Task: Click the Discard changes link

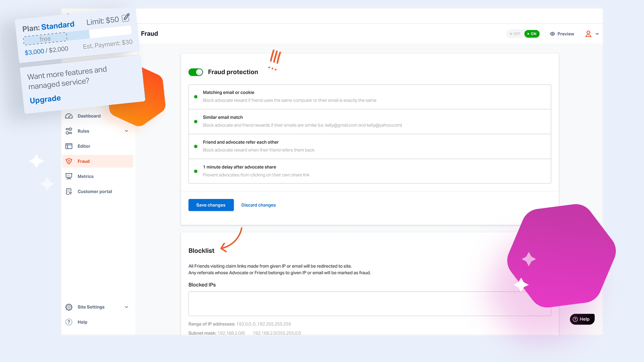Action: (258, 205)
